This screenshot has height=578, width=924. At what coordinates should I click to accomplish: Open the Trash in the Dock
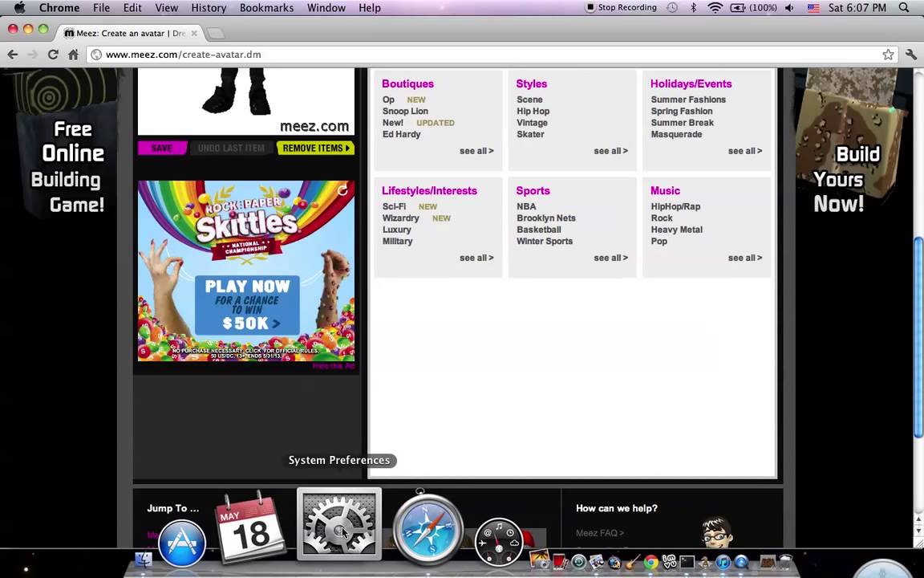[x=785, y=561]
